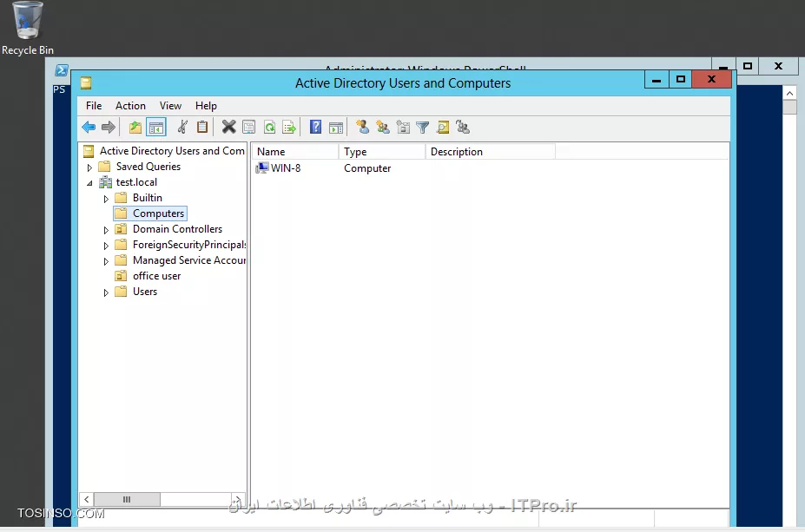The height and width of the screenshot is (532, 805).
Task: Sort by the Description column header
Action: [491, 152]
